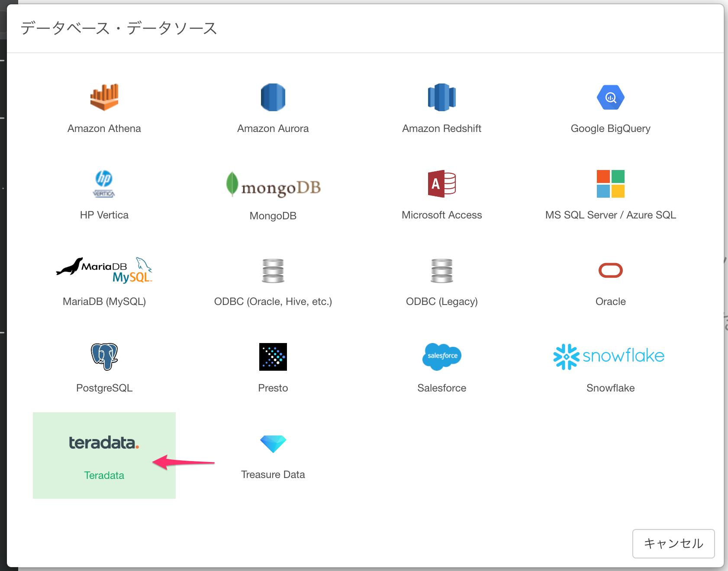This screenshot has height=571, width=728.
Task: Choose the Snowflake text label
Action: tap(611, 388)
